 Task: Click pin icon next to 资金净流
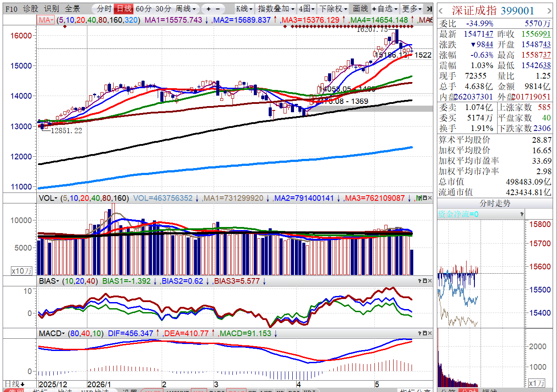coord(522,214)
